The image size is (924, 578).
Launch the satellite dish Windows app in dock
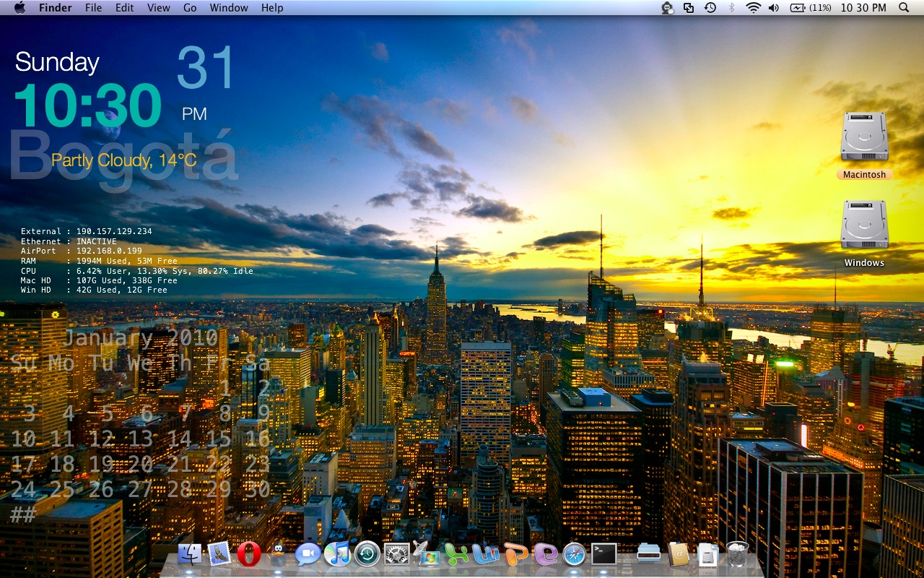427,554
